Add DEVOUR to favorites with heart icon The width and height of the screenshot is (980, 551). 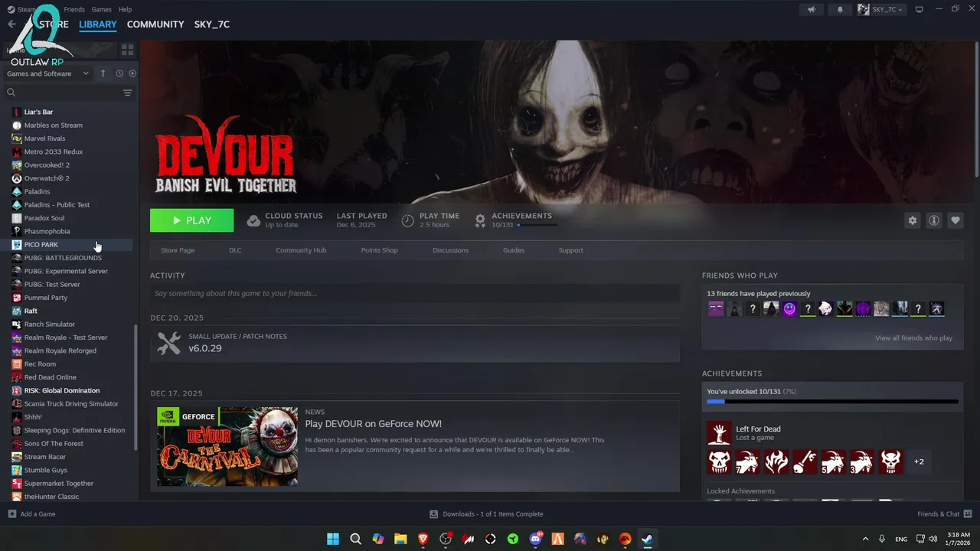tap(955, 220)
